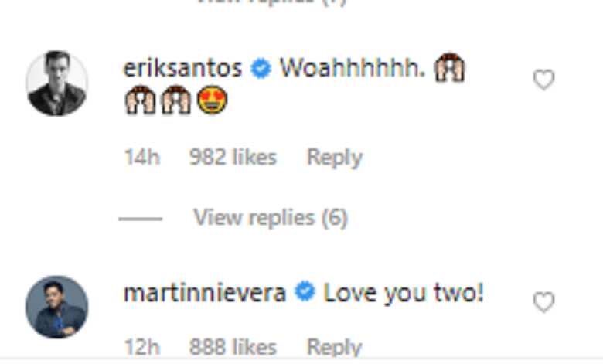Click the eriksantos username
The image size is (603, 364).
(x=182, y=69)
